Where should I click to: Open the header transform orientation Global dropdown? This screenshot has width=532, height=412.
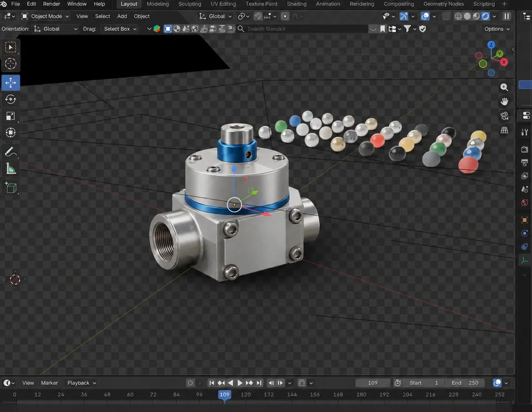216,16
